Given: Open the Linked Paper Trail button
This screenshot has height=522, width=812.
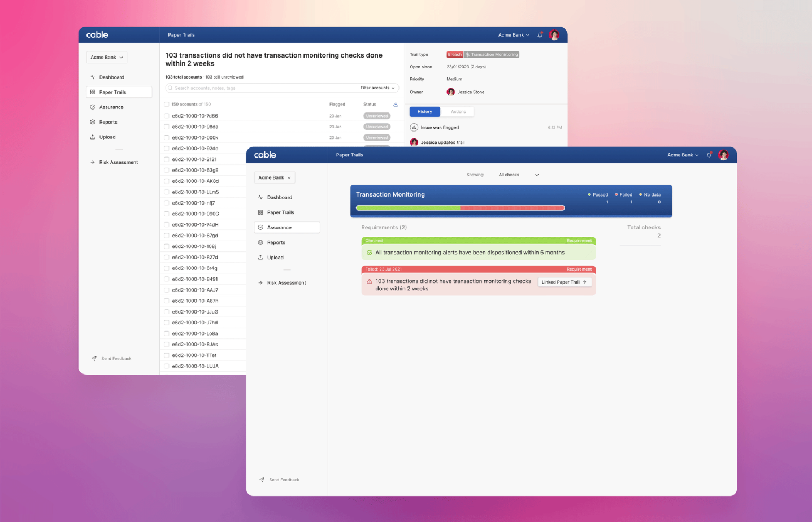Looking at the screenshot, I should pos(564,282).
